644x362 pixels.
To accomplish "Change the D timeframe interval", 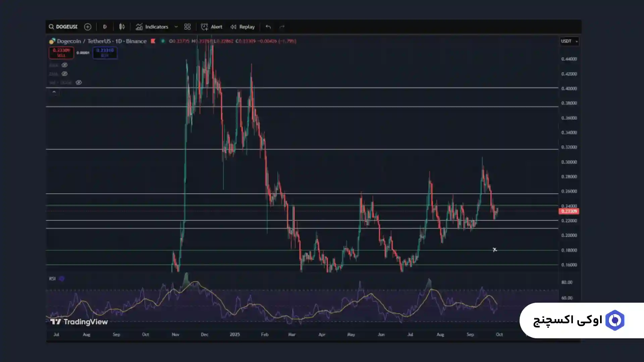I will 105,27.
